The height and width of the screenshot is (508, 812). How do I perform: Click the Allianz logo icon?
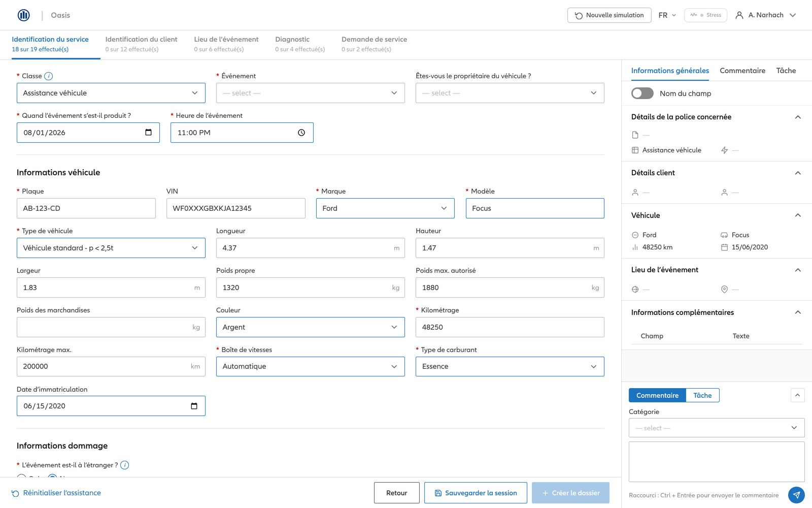pyautogui.click(x=24, y=15)
